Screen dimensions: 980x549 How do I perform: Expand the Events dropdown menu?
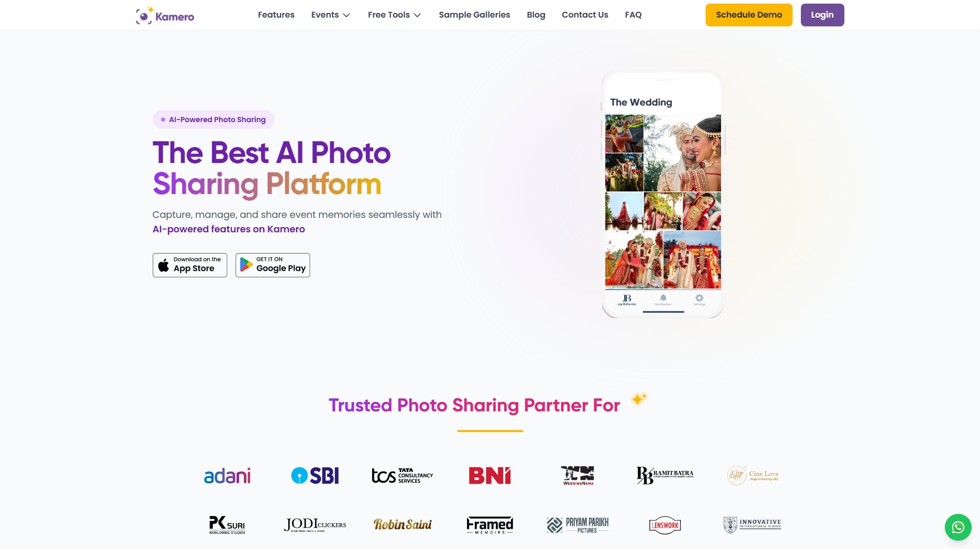[x=330, y=15]
